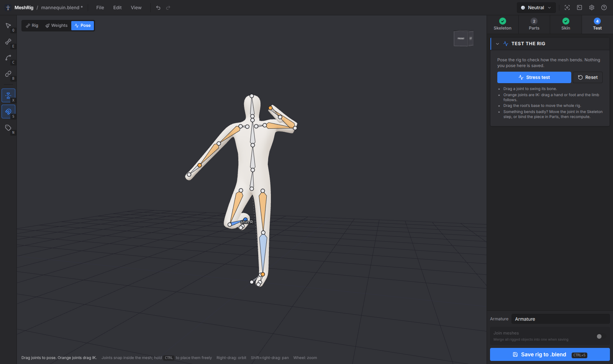Select the Test step tab
The width and height of the screenshot is (613, 364).
(x=597, y=24)
